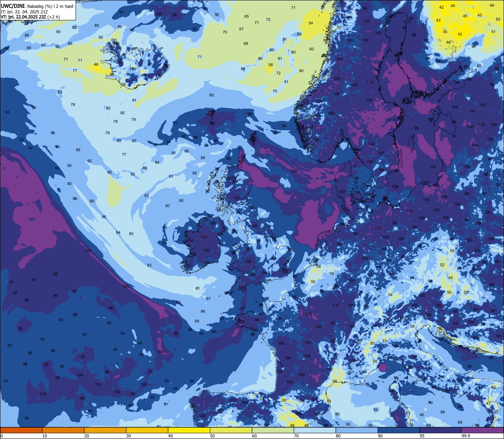The image size is (504, 439).
Task: Click the humidity value '46' over Iceland
Action: 96,65
